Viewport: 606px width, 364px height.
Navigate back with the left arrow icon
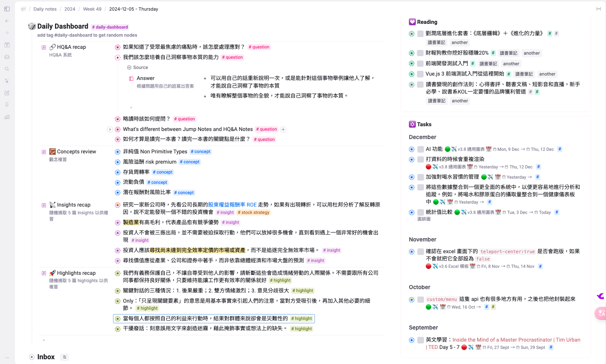pyautogui.click(x=7, y=21)
